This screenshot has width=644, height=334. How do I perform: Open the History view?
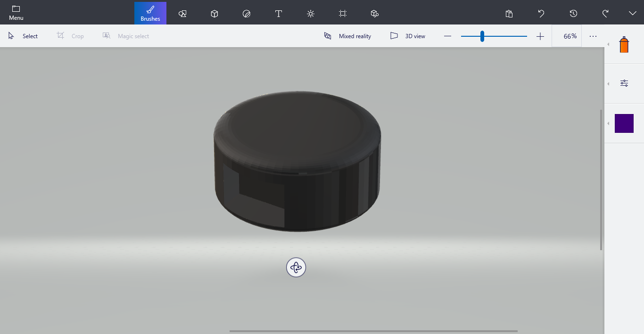573,13
